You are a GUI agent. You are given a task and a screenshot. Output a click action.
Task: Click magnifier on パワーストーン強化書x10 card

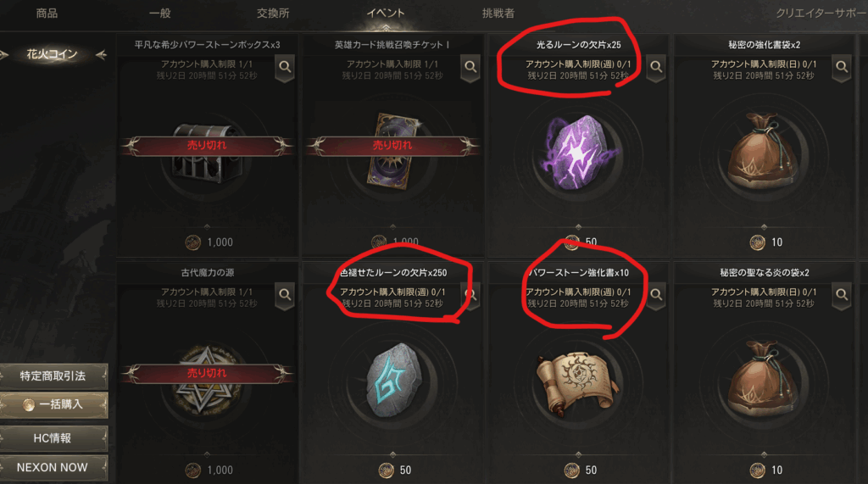(x=656, y=295)
